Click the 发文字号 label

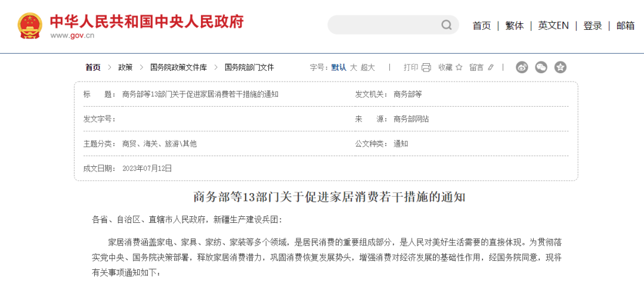click(x=99, y=119)
